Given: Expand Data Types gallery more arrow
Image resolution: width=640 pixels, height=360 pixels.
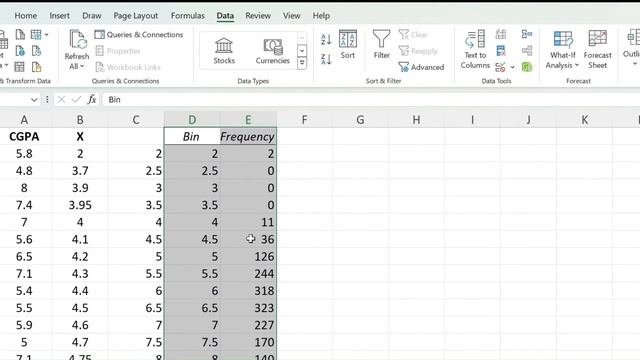Looking at the screenshot, I should point(302,63).
